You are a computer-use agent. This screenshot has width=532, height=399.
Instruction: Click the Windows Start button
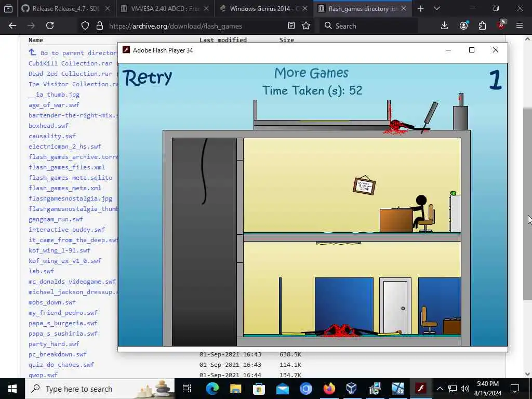[x=12, y=389]
